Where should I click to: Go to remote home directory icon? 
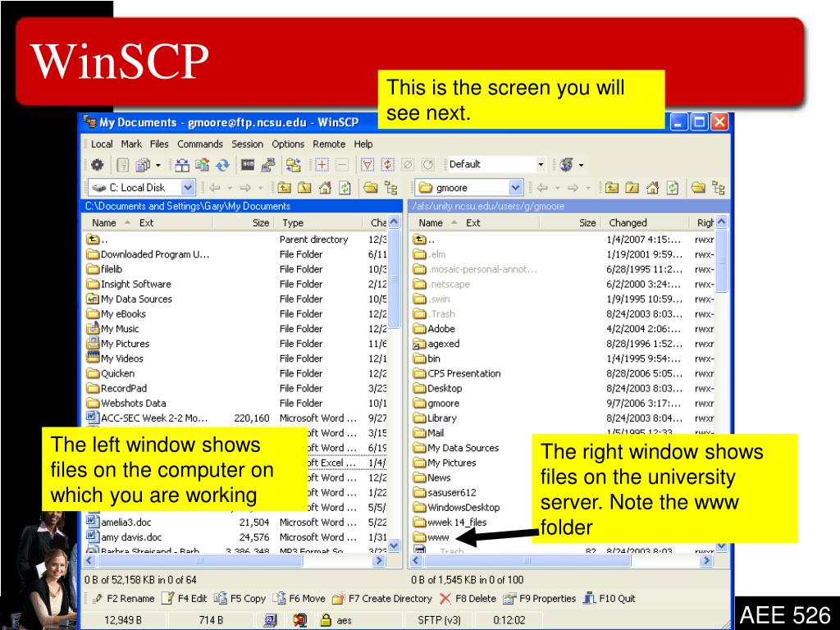click(x=652, y=188)
